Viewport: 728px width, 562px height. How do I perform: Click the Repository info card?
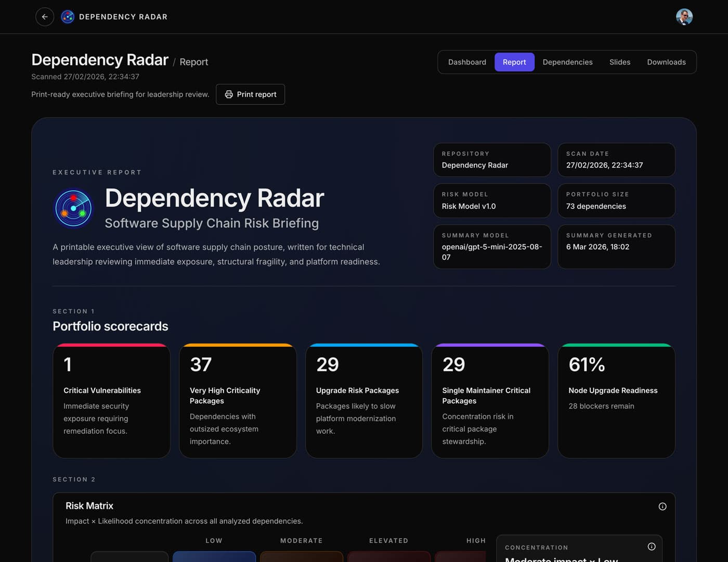(x=492, y=160)
